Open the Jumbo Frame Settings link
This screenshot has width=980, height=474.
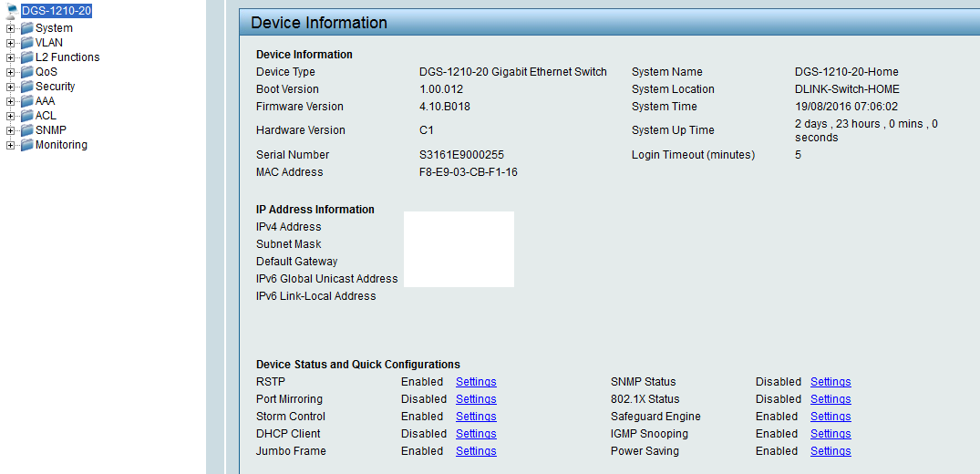coord(476,451)
